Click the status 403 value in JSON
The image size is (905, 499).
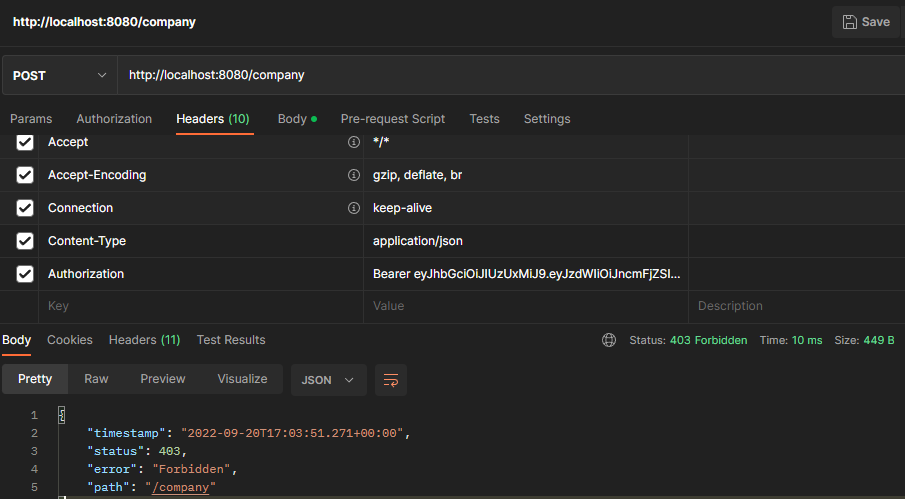[170, 451]
